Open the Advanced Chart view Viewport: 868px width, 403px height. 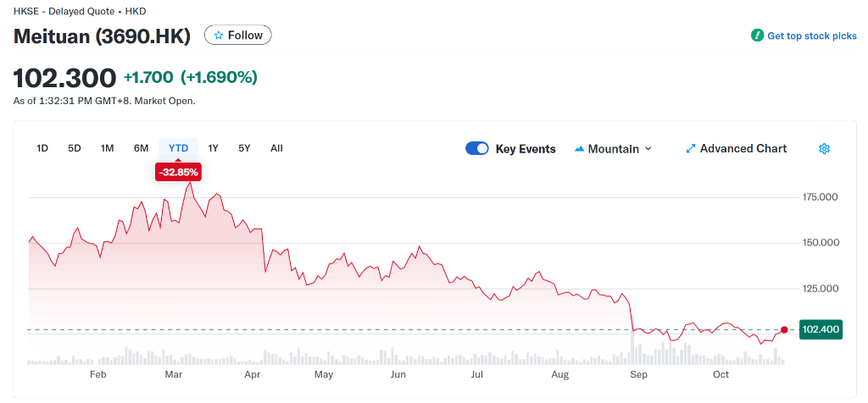pos(743,149)
